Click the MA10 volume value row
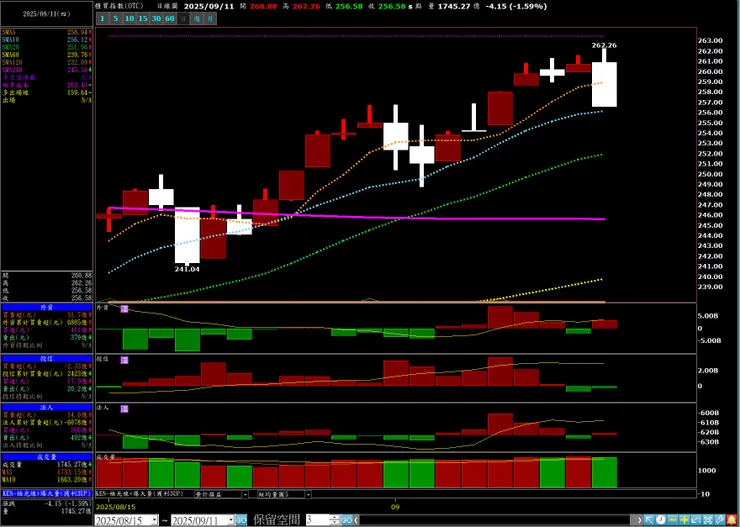Image resolution: width=740 pixels, height=527 pixels. tap(47, 479)
